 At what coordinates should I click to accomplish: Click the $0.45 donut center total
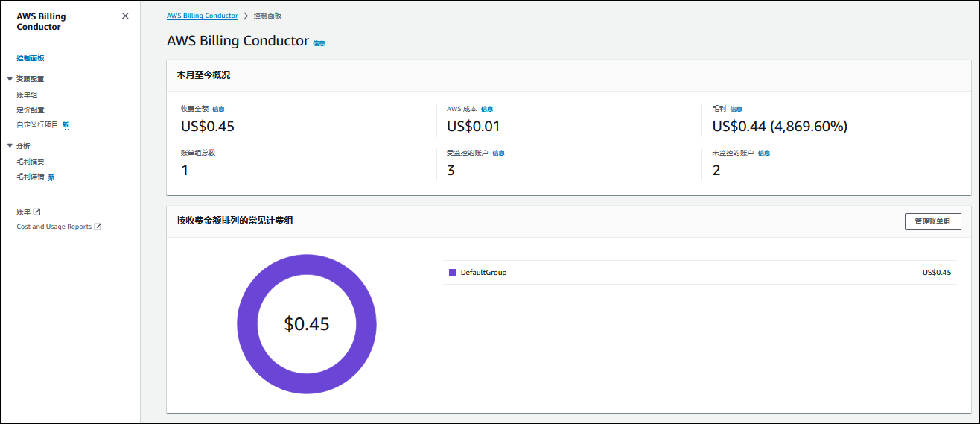(x=307, y=324)
